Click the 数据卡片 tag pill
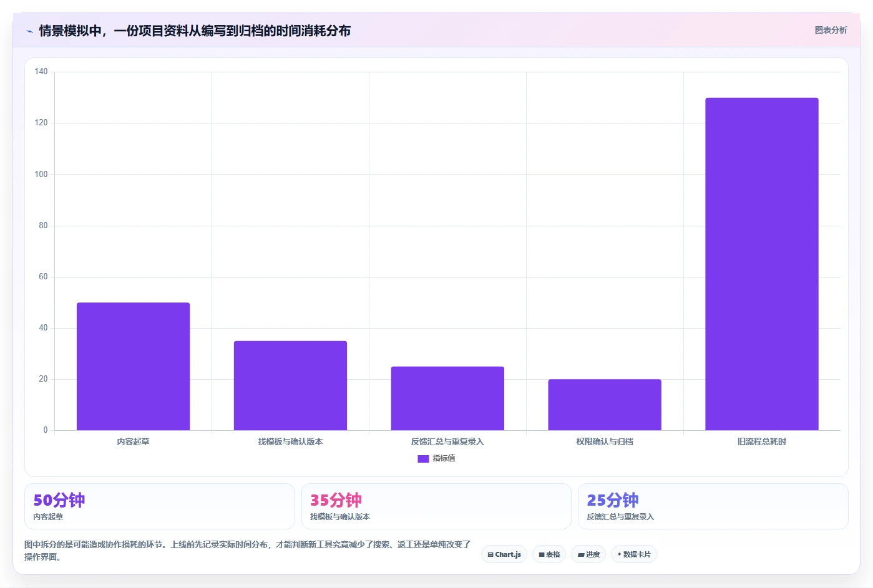This screenshot has width=873, height=588. 633,554
